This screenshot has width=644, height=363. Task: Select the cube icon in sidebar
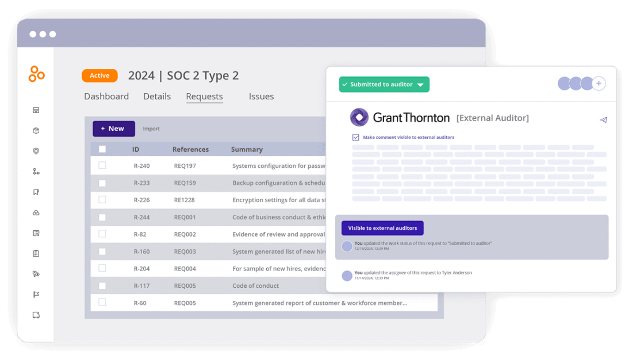click(36, 131)
